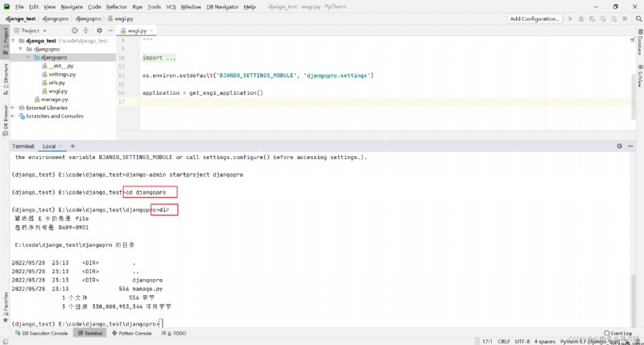This screenshot has width=644, height=345.
Task: Expand the Scratches and Consoles node
Action: (x=13, y=116)
